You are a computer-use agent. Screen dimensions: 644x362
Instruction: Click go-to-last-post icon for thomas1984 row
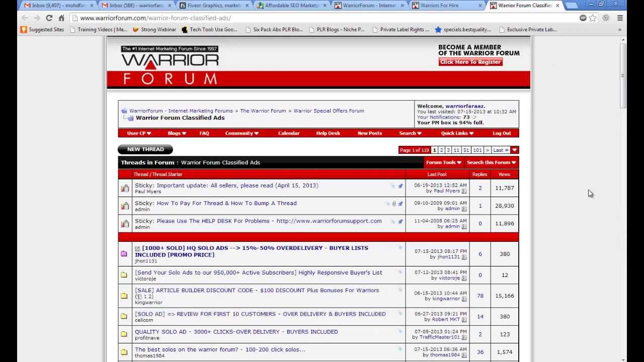pyautogui.click(x=464, y=355)
